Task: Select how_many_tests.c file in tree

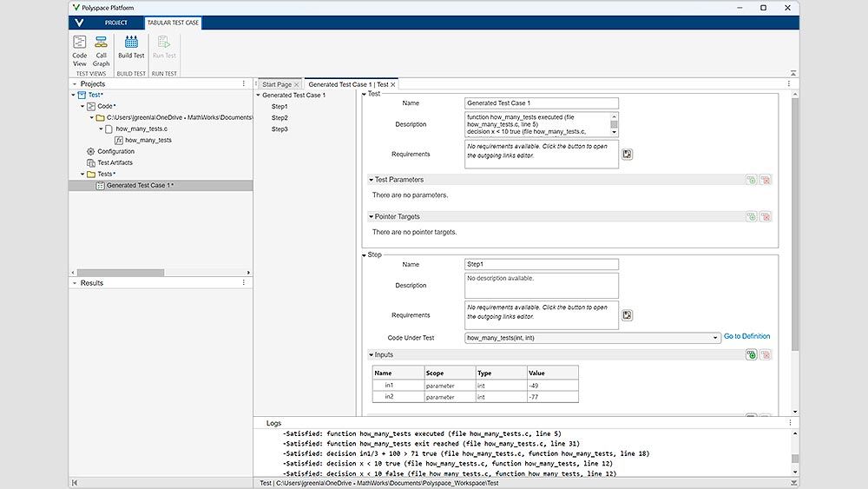Action: (x=141, y=129)
